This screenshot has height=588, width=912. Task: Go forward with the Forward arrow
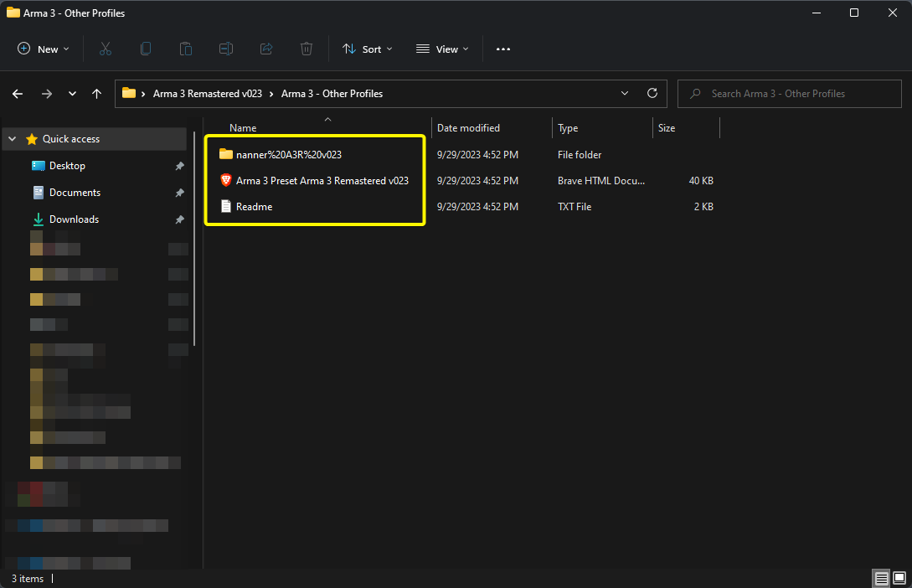tap(47, 94)
